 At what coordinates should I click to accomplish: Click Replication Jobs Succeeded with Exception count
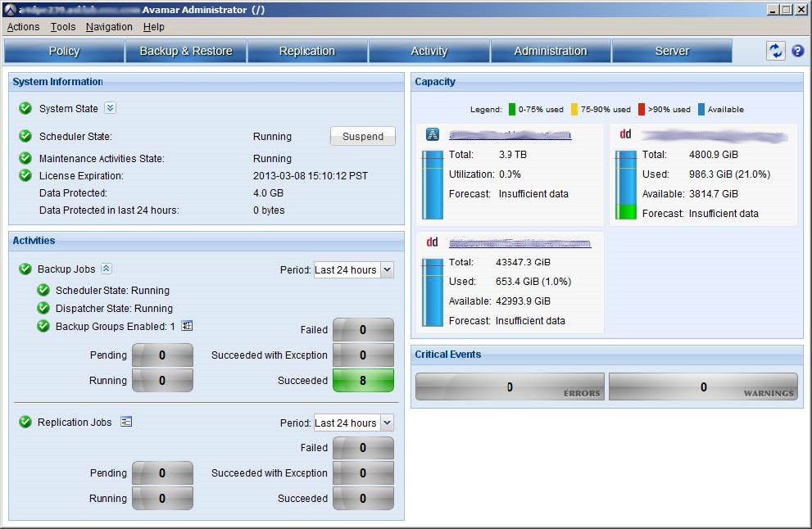pyautogui.click(x=363, y=473)
